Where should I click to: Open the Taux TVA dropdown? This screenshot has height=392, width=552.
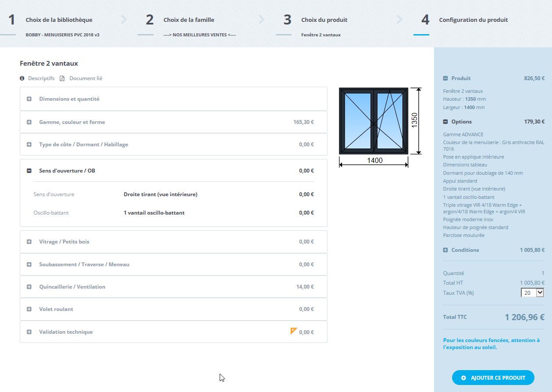[532, 293]
